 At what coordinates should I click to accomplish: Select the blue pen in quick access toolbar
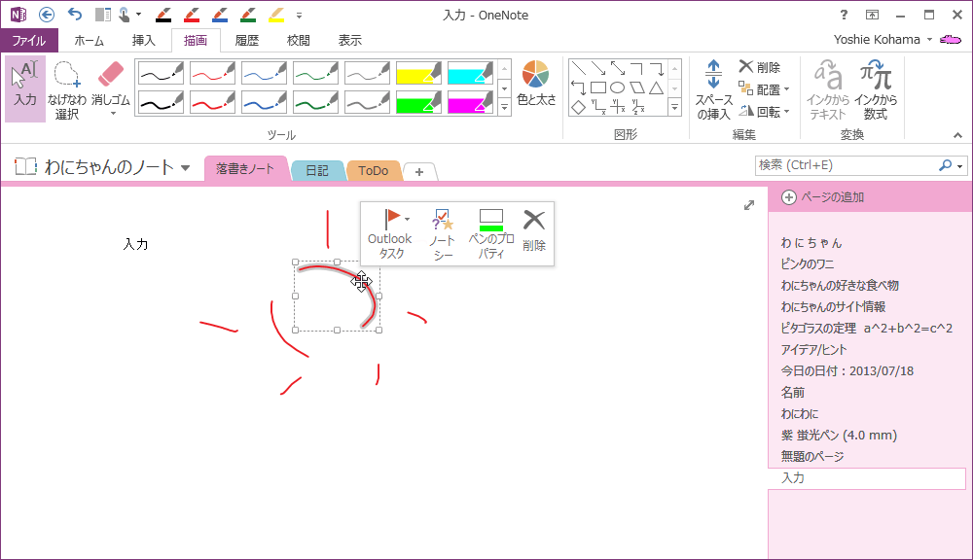pos(219,15)
